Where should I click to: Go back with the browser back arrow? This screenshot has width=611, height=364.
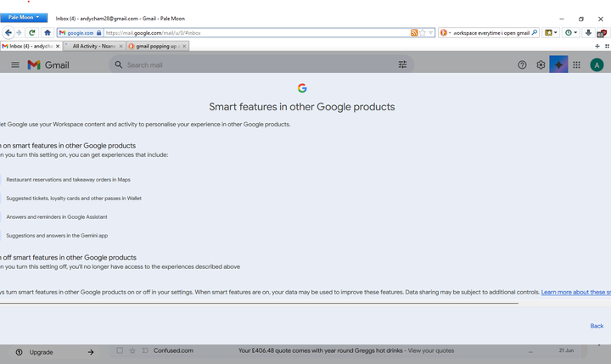[8, 33]
